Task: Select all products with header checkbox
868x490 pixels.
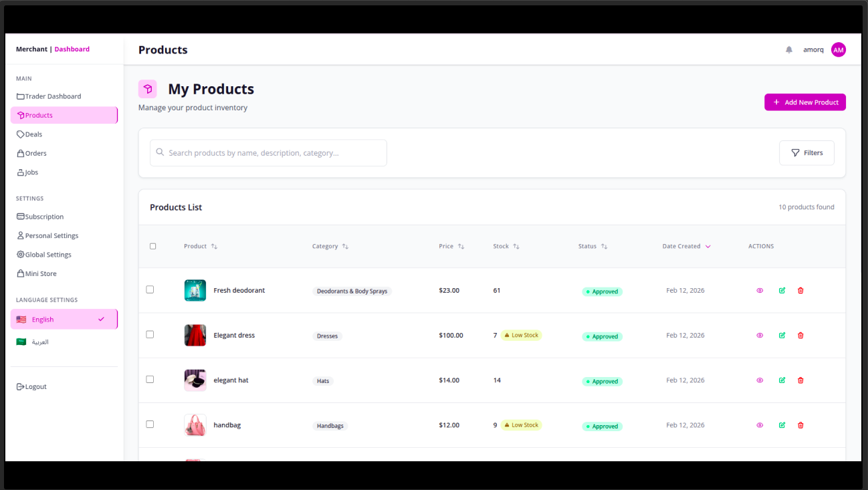Action: [152, 246]
